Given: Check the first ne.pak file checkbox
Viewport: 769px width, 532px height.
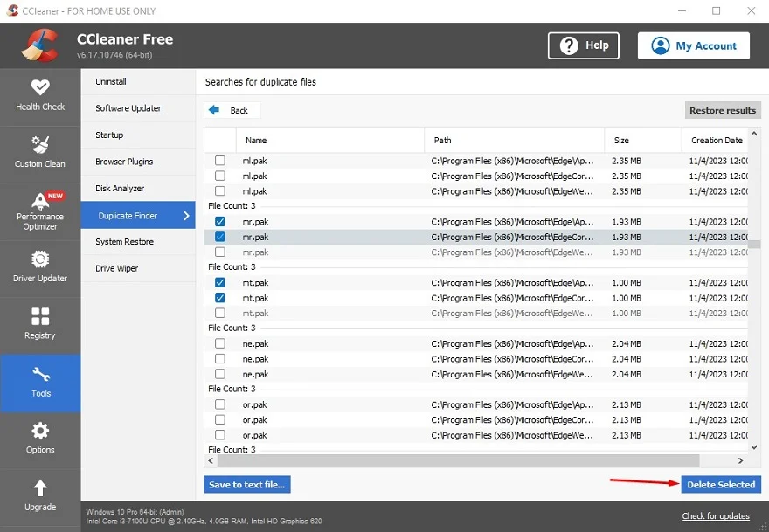Looking at the screenshot, I should [220, 343].
